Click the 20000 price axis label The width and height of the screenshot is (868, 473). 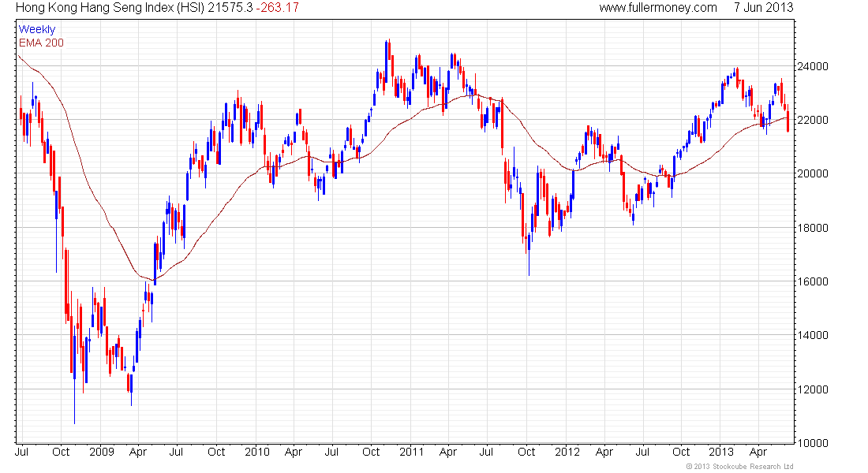pos(812,173)
